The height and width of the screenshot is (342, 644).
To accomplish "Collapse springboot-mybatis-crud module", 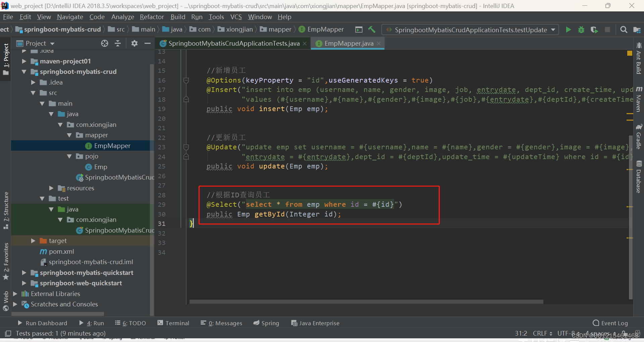I will (24, 71).
